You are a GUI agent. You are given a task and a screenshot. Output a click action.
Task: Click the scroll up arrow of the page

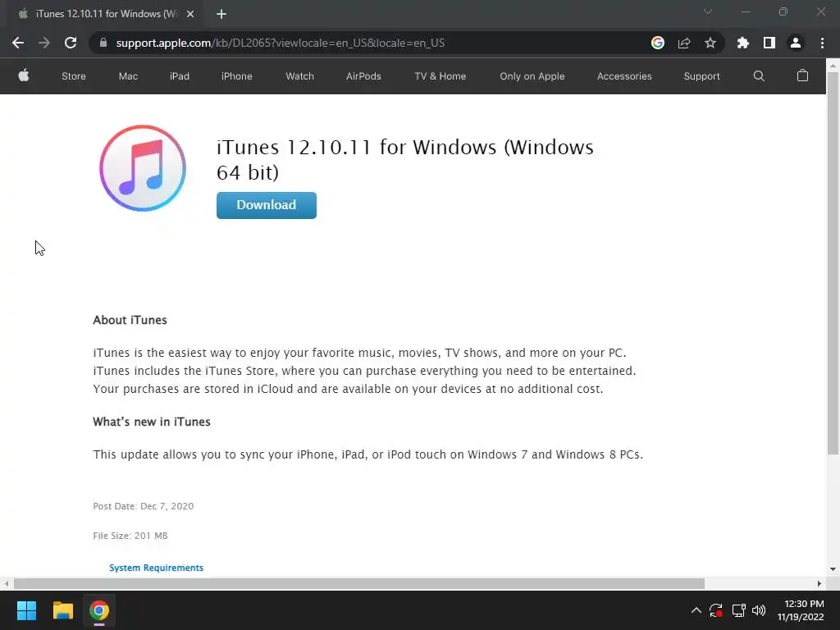833,66
